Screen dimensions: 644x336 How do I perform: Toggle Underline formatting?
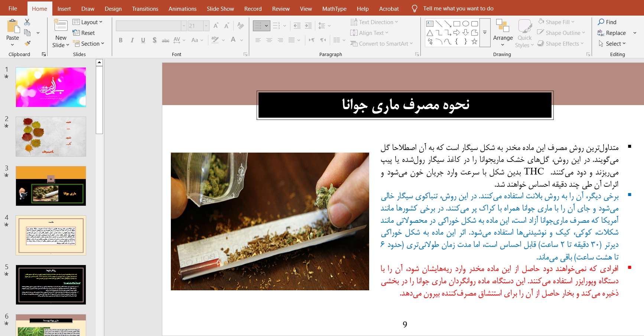(143, 40)
